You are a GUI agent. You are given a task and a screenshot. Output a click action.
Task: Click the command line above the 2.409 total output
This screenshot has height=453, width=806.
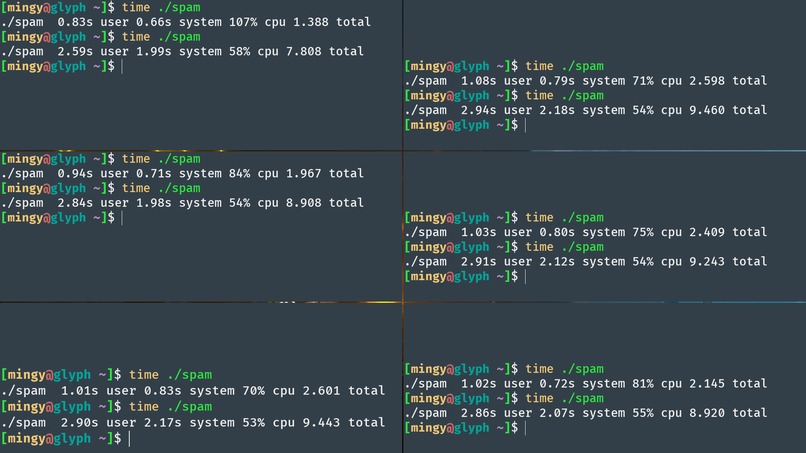[x=504, y=218]
